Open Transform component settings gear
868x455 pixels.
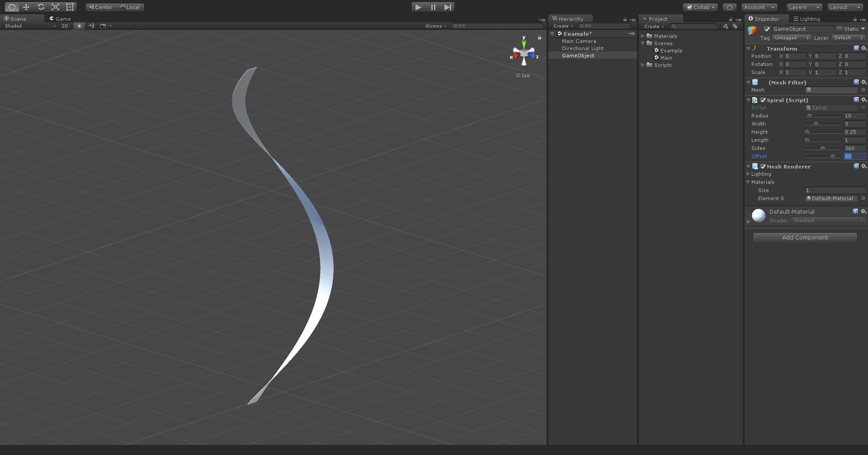863,48
